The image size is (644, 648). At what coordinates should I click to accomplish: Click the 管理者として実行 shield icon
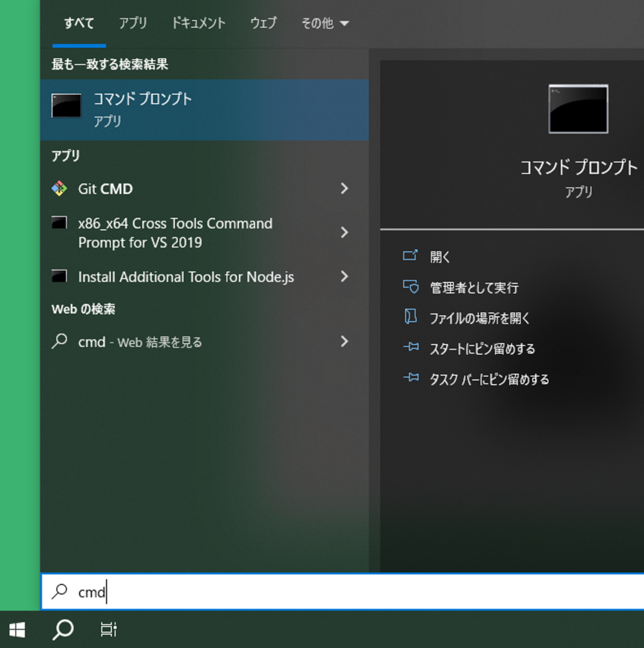[x=410, y=287]
